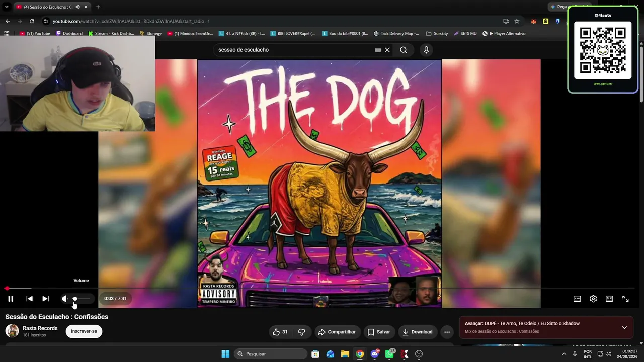Go to the previous video in playlist
Screen dimensions: 644x362
(x=29, y=299)
